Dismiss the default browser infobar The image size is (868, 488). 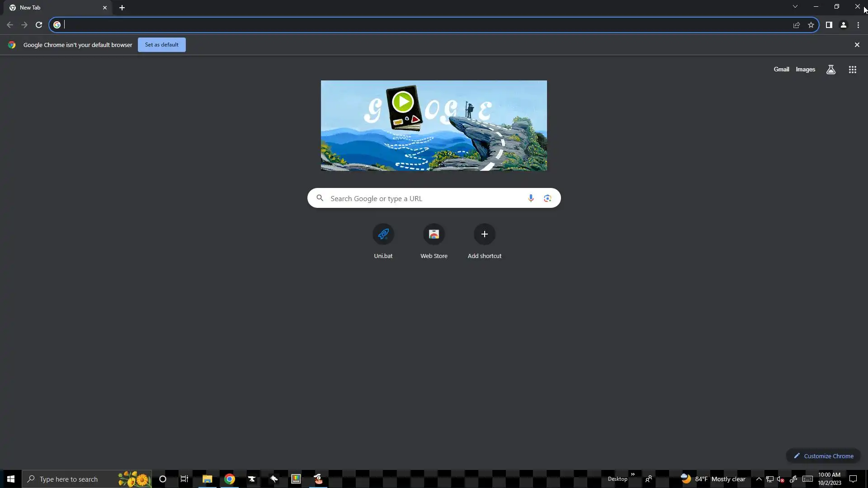857,45
